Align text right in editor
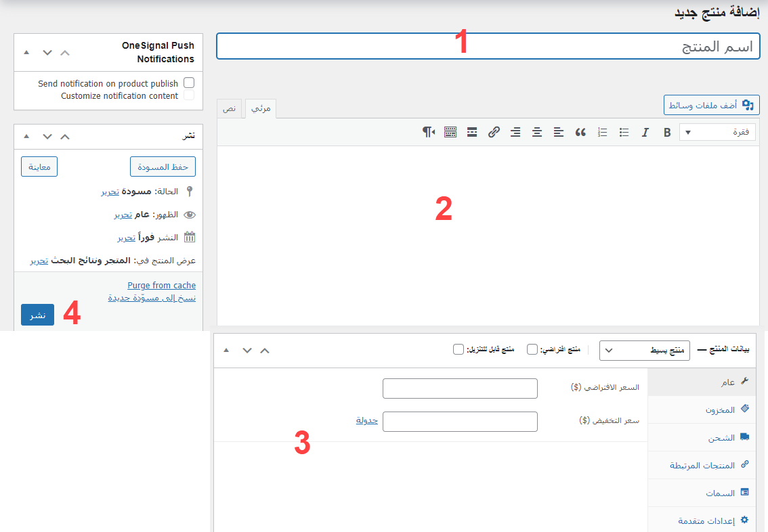 pyautogui.click(x=515, y=132)
